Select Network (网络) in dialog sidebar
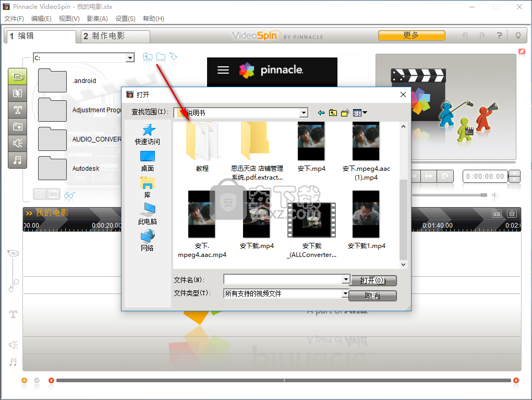Image resolution: width=532 pixels, height=400 pixels. pos(147,240)
